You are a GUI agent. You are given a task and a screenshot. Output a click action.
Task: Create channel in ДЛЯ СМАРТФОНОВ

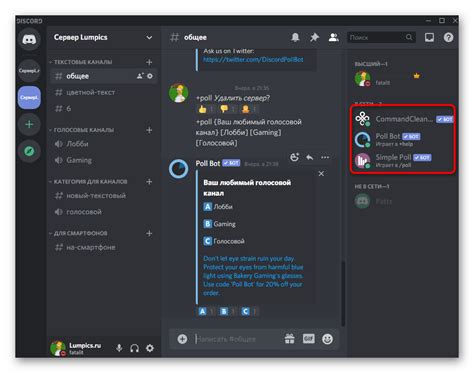pyautogui.click(x=149, y=233)
